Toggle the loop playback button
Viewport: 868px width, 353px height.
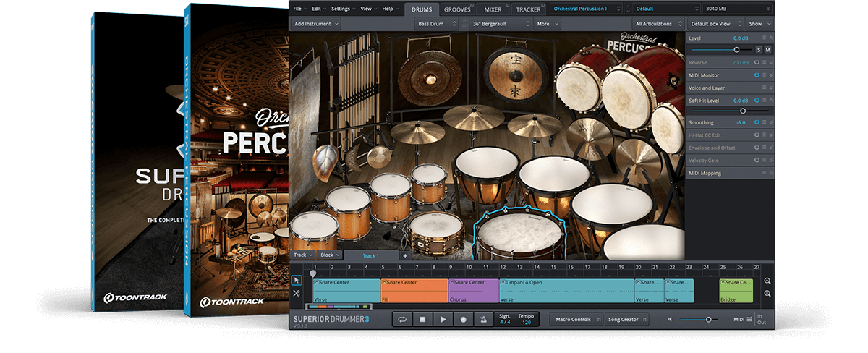[x=401, y=319]
